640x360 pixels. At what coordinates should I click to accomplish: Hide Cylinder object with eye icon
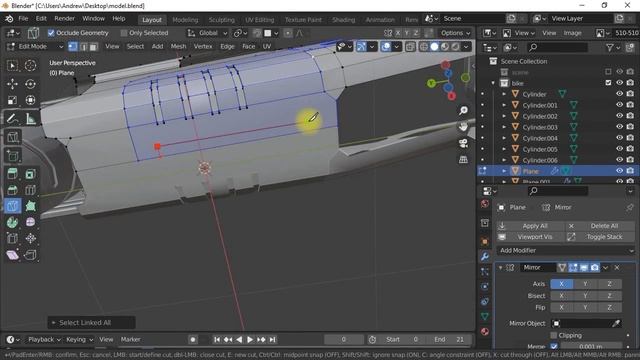(x=619, y=94)
